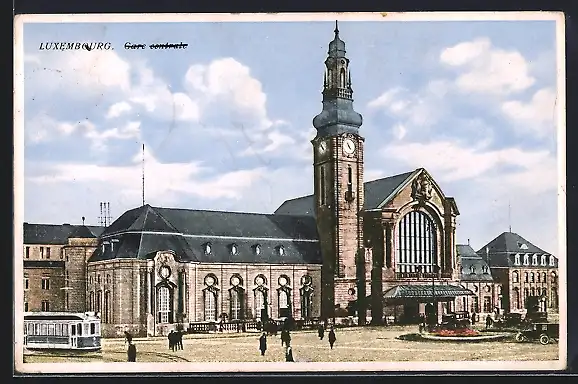Image resolution: width=578 pixels, height=384 pixels.
Task: Click the circular flowerbed in the square
Action: 454,332
